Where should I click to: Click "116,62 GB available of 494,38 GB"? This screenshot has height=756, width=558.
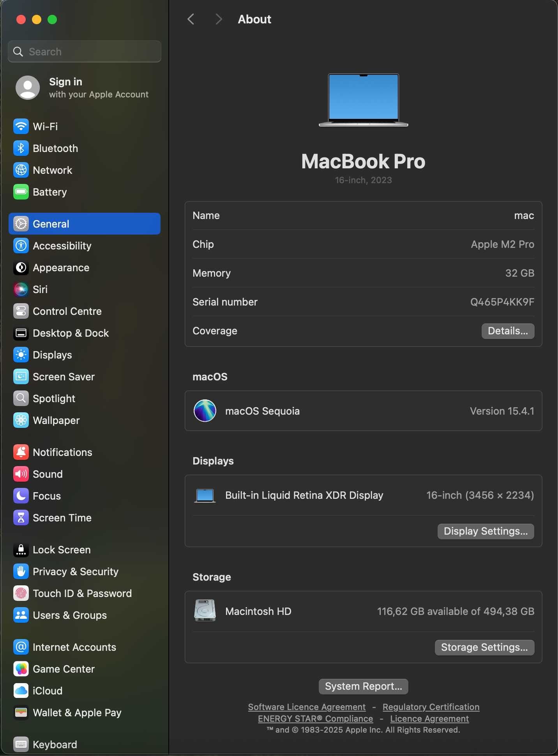(x=456, y=611)
